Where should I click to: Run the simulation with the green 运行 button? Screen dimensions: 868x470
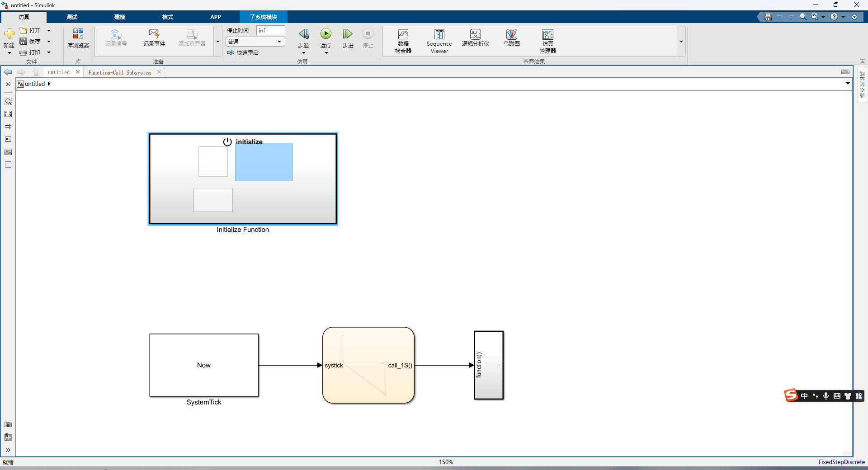pos(326,34)
